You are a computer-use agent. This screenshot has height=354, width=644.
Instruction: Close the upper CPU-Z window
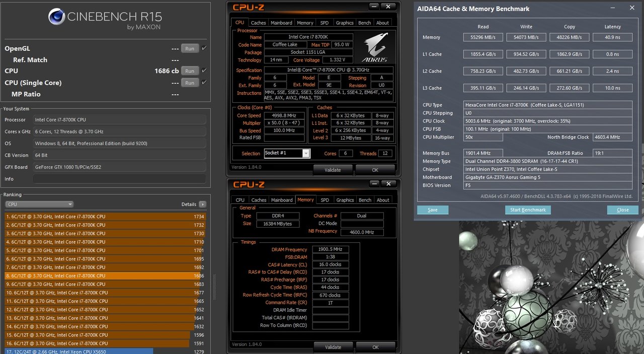pyautogui.click(x=387, y=7)
